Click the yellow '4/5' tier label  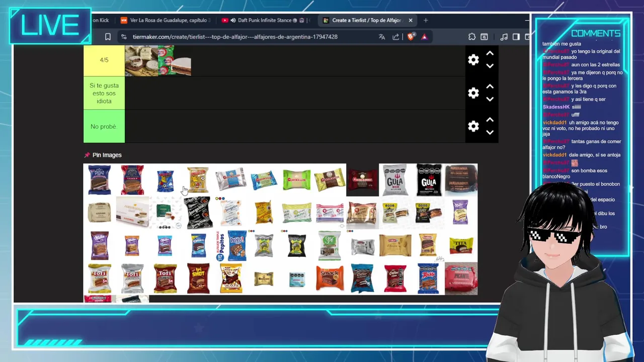(104, 60)
